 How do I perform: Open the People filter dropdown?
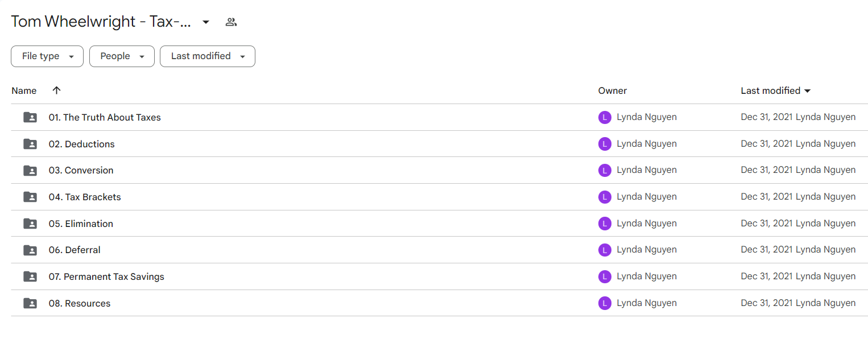[122, 56]
